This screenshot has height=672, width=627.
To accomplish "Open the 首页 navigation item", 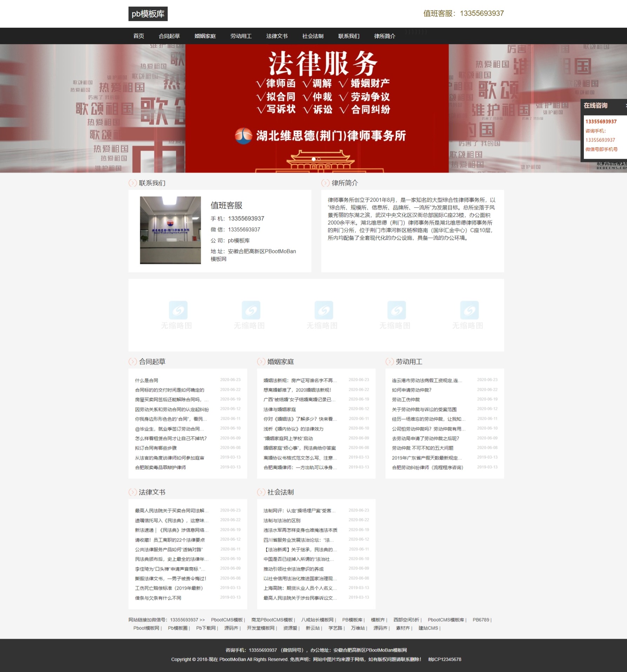I will (x=139, y=36).
